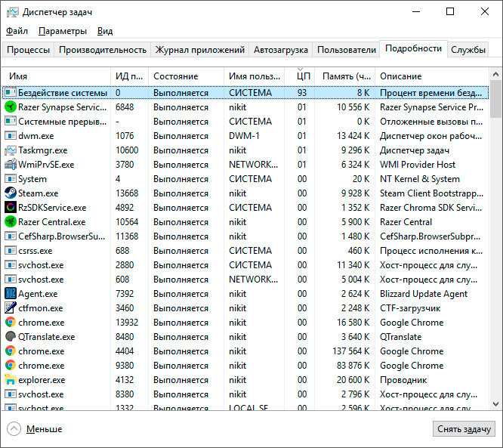Open the Службы tab
This screenshot has height=448, width=503.
click(x=468, y=50)
